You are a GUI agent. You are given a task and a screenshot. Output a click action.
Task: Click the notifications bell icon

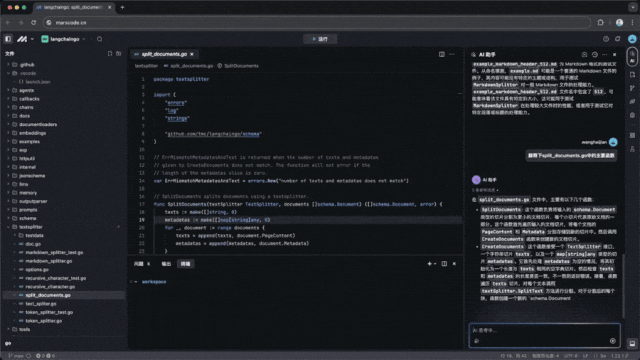pos(618,39)
